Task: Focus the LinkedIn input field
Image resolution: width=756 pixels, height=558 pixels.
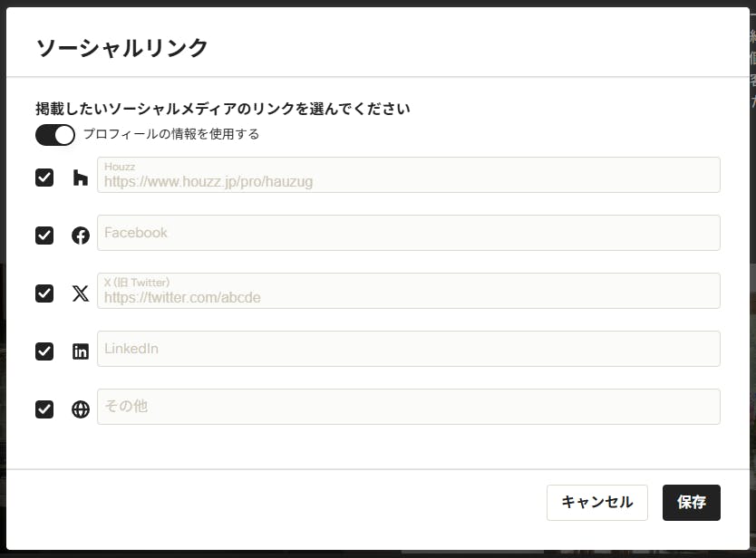Action: (409, 349)
